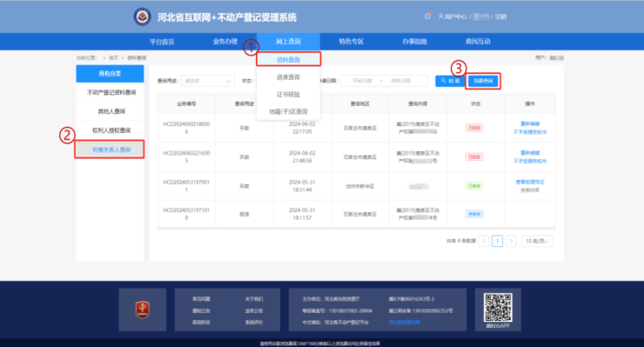
Task: Open 不予受理告知书 for HCD20240602216005
Action: tap(530, 162)
